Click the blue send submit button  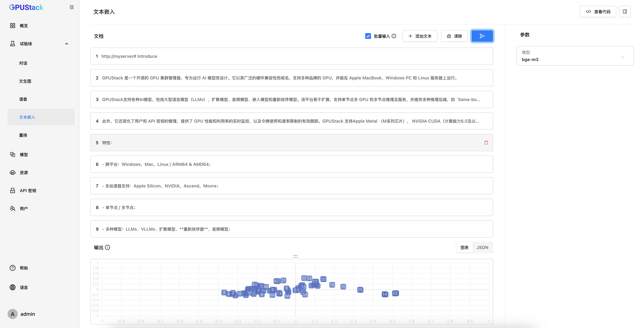click(482, 36)
